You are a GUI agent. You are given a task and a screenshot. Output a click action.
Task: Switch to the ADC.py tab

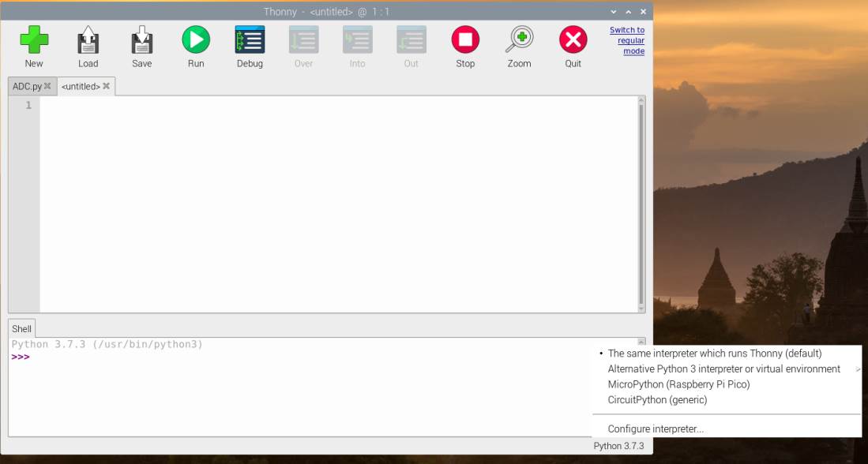[27, 86]
